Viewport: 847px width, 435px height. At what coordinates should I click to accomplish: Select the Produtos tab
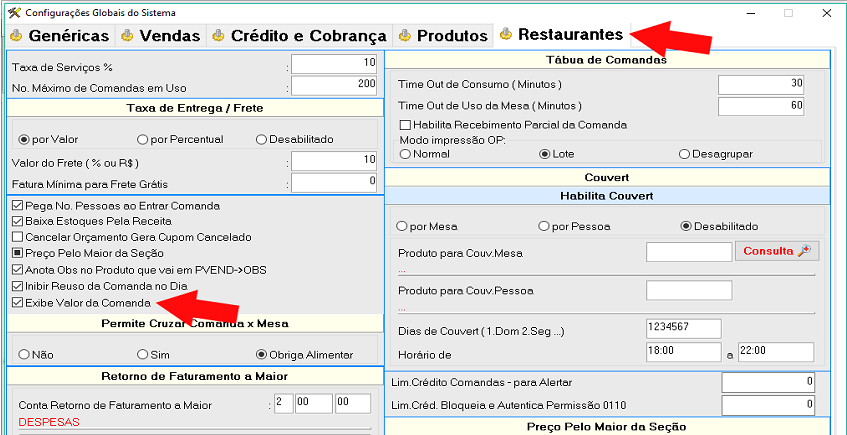coord(442,36)
